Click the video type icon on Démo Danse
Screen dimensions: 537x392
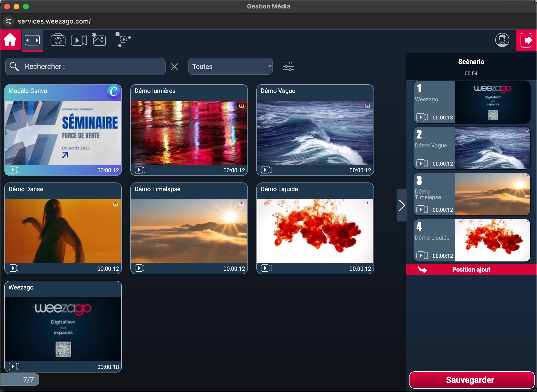[x=14, y=268]
